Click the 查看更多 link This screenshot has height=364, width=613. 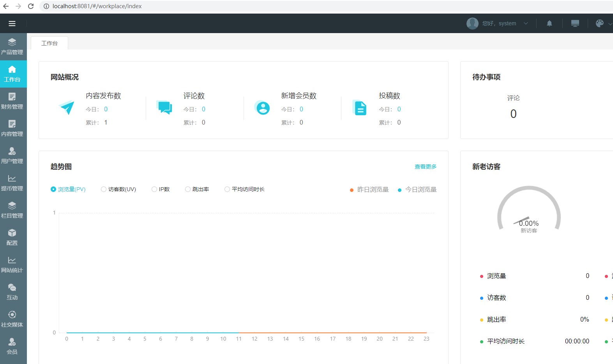[x=426, y=167]
